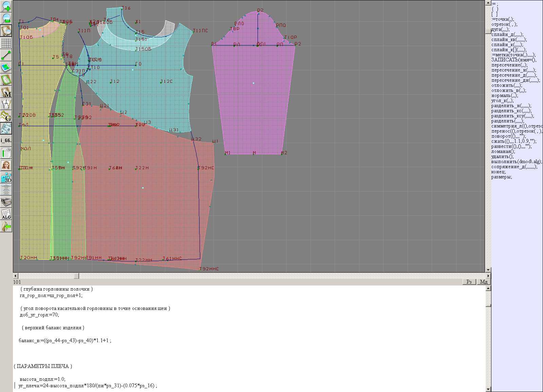Click the zoom out magnifier icon
Screen dimensions: 543x392
coord(6,18)
